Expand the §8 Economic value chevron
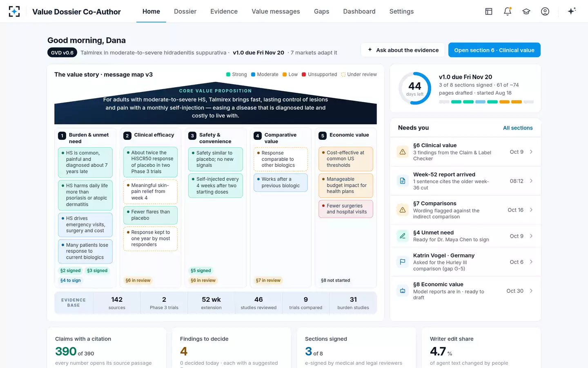The width and height of the screenshot is (588, 368). click(531, 291)
